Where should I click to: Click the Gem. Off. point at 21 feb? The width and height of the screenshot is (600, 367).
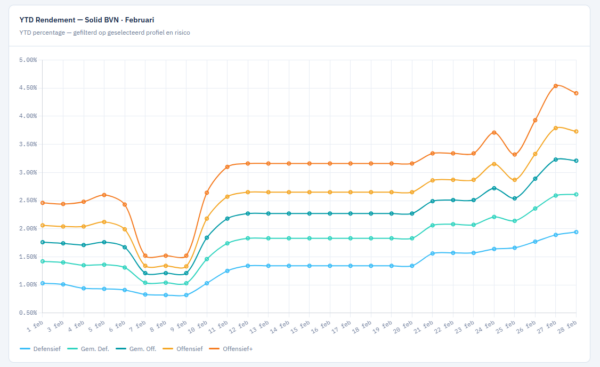tap(432, 201)
